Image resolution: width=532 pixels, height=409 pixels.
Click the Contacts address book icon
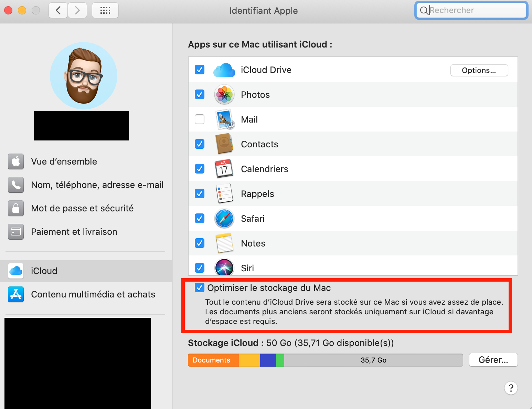(x=224, y=144)
